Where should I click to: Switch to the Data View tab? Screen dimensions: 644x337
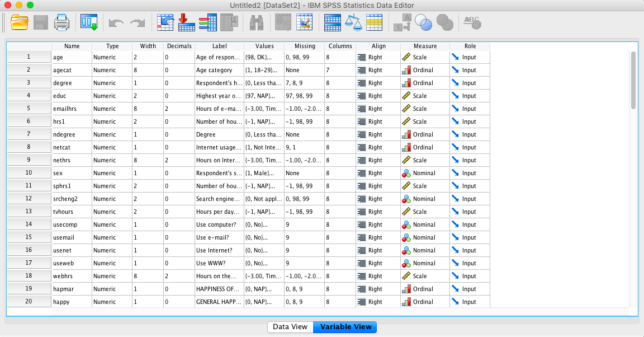coord(290,327)
